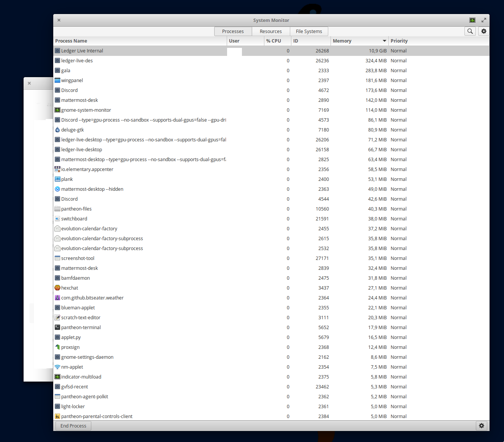504x442 pixels.
Task: Click the System Monitor icon in title bar
Action: point(472,20)
